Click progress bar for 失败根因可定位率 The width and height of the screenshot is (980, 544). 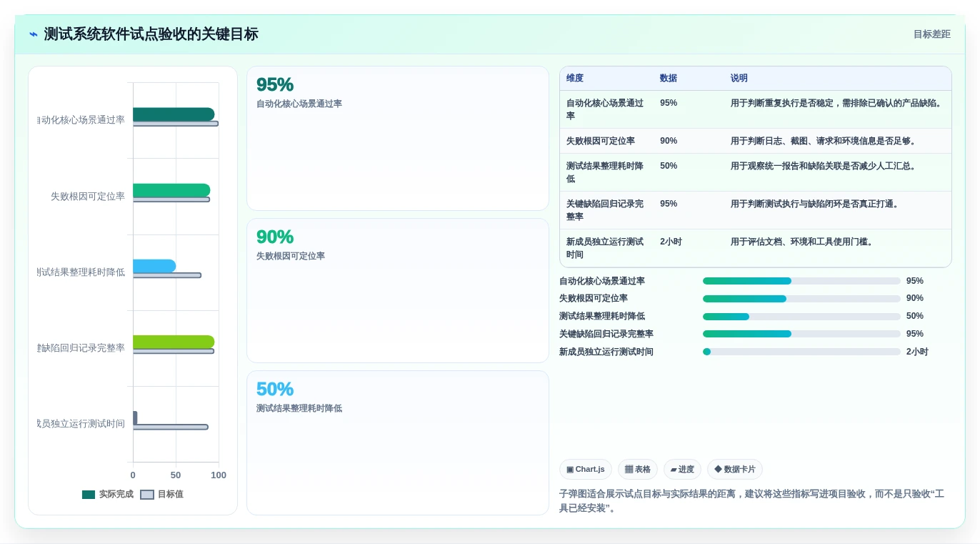tap(801, 299)
